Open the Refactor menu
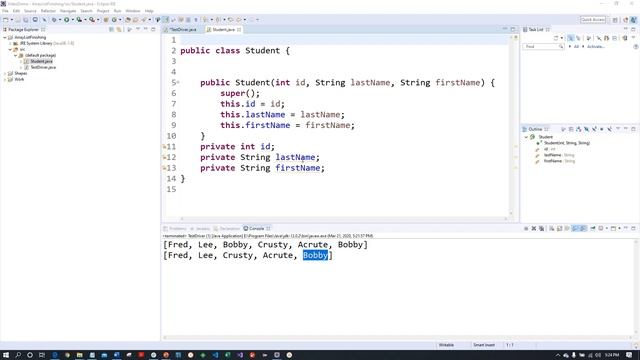 point(48,11)
